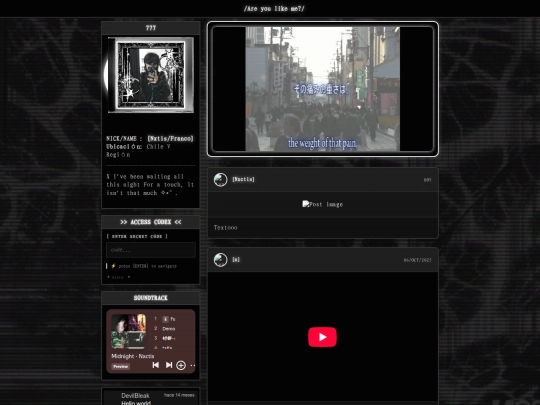Open more options dots in Soundtrack player
540x405 pixels.
[193, 365]
